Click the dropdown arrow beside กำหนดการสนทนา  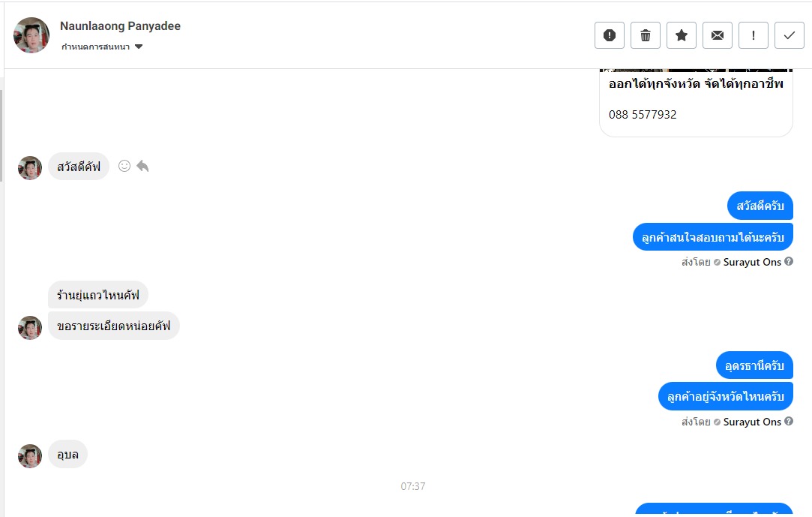pyautogui.click(x=138, y=47)
